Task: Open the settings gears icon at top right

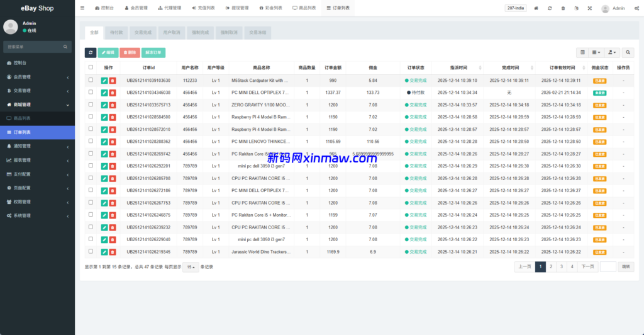Action: pyautogui.click(x=636, y=8)
